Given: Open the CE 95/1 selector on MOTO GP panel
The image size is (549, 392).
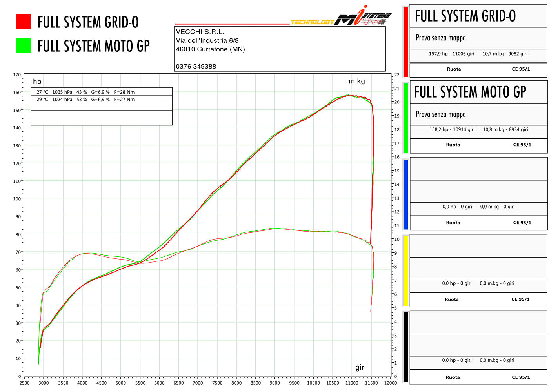Looking at the screenshot, I should (x=522, y=145).
